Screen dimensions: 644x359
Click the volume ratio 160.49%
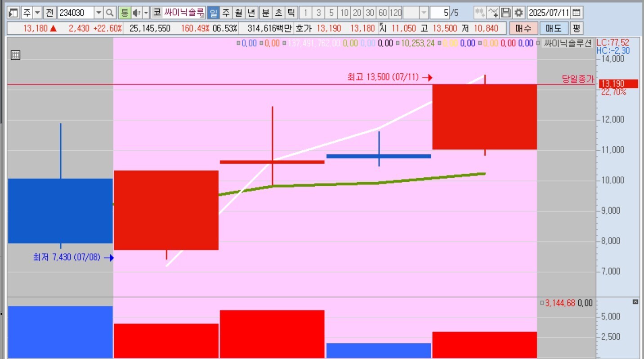195,28
